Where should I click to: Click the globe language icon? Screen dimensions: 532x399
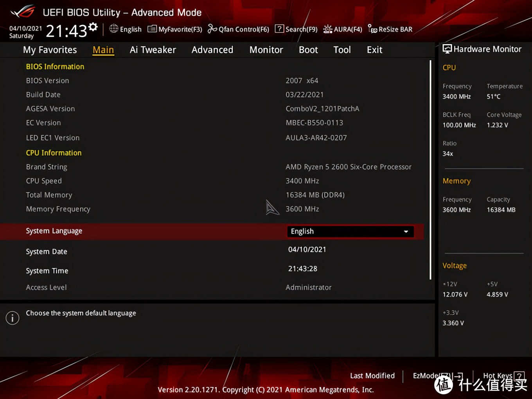(x=114, y=29)
